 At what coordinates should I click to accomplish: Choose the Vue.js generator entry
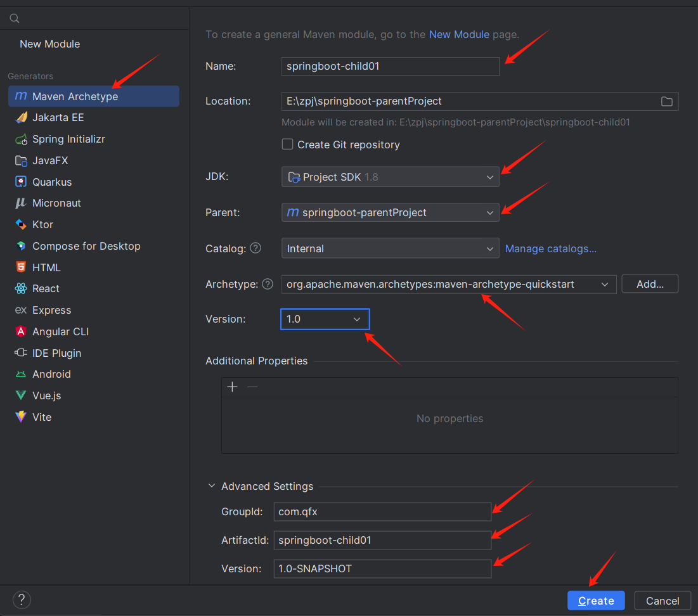(47, 396)
